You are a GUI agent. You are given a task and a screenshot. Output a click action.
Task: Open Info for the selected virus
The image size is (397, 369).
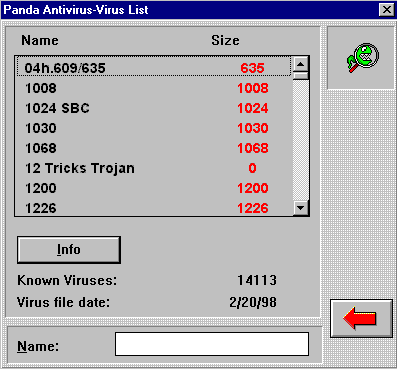point(69,250)
